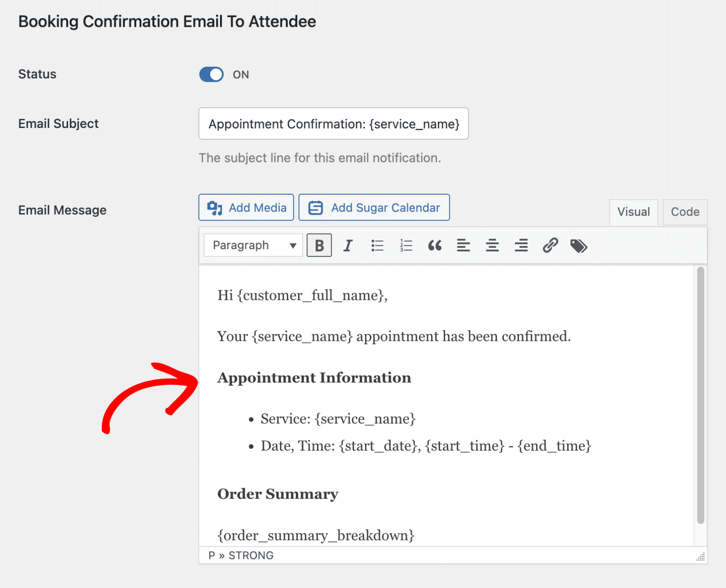
Task: Open the smart tags icon menu
Action: click(x=579, y=246)
